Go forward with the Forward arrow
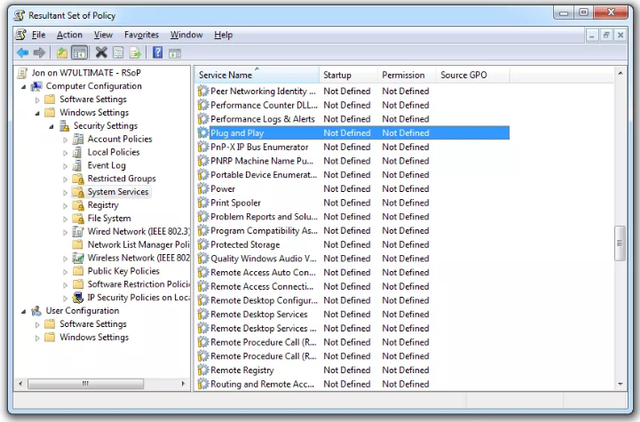640x422 pixels. tap(39, 53)
